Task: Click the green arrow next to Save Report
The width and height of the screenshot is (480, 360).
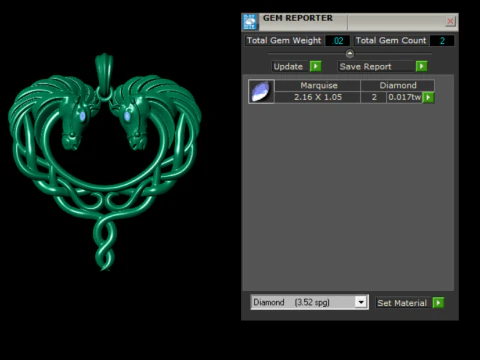Action: (x=421, y=66)
